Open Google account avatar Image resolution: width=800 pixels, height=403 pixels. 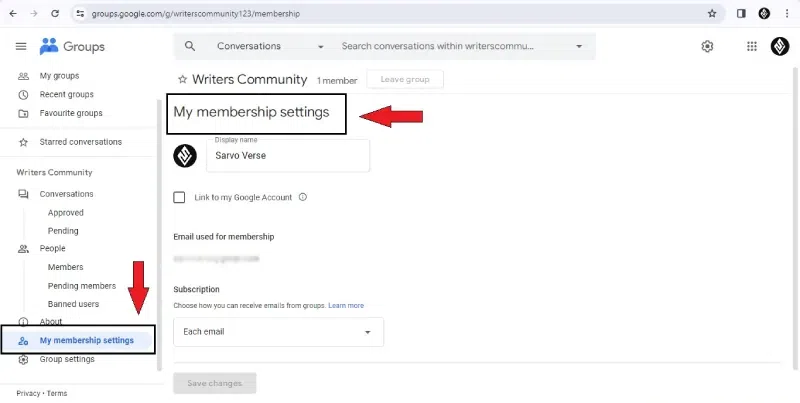[x=780, y=46]
